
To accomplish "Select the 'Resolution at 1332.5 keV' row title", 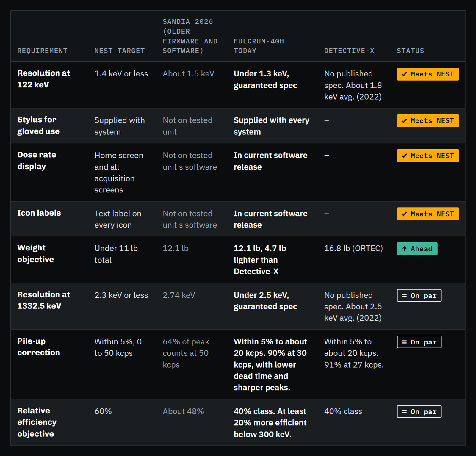I will 44,300.
